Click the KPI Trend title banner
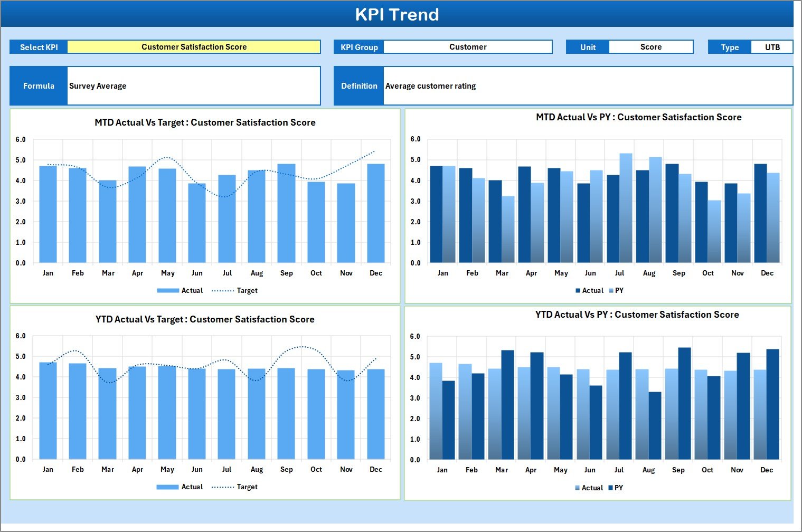Screen dimensions: 802x532 (x=398, y=14)
